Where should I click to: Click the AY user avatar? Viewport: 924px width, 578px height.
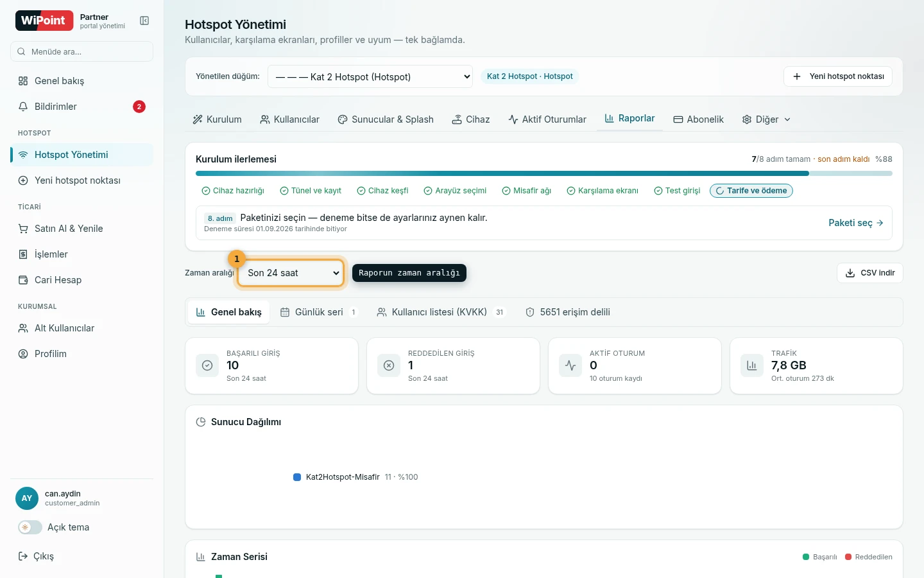(27, 498)
